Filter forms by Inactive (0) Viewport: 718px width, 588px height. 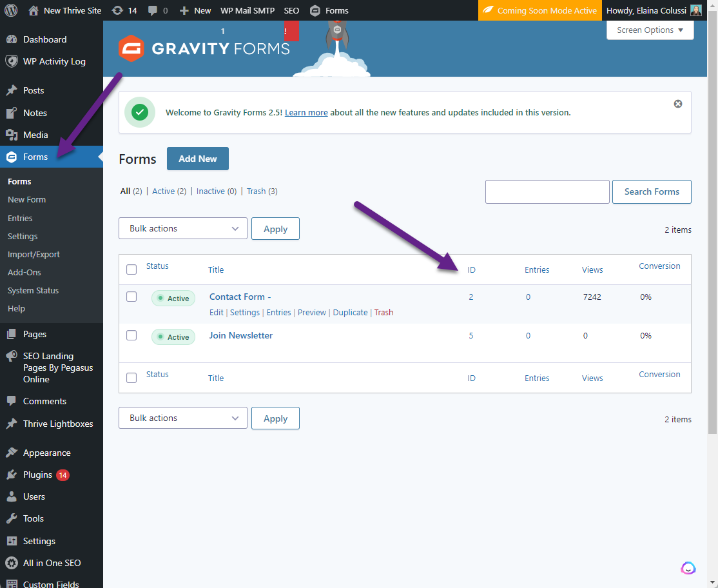click(x=217, y=191)
